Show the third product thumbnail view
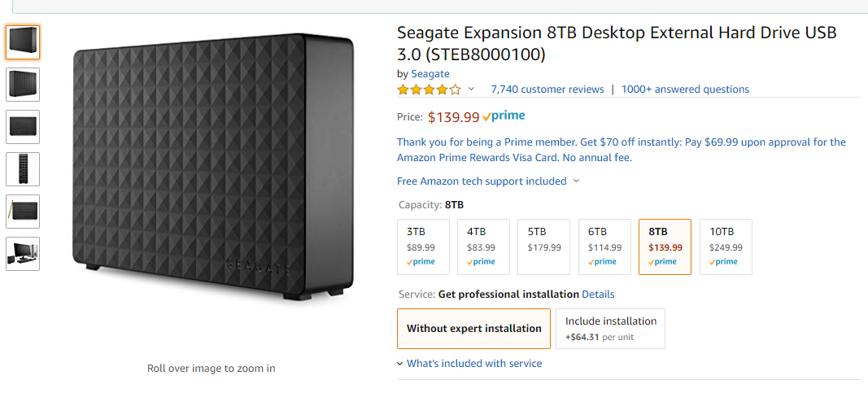The image size is (868, 393). point(23,127)
